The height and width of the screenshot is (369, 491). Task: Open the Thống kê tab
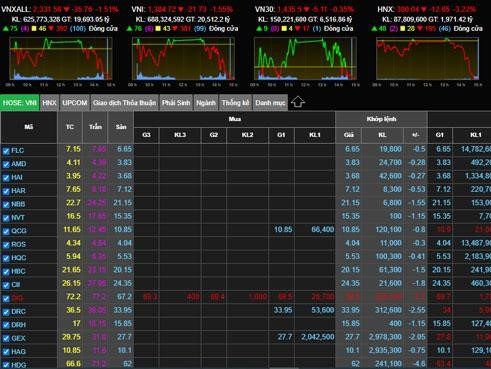[235, 103]
